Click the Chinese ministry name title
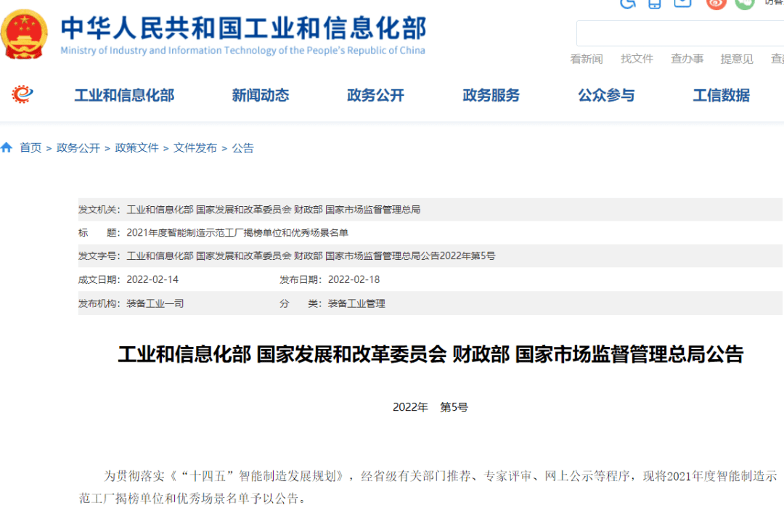The width and height of the screenshot is (784, 532). (x=243, y=28)
